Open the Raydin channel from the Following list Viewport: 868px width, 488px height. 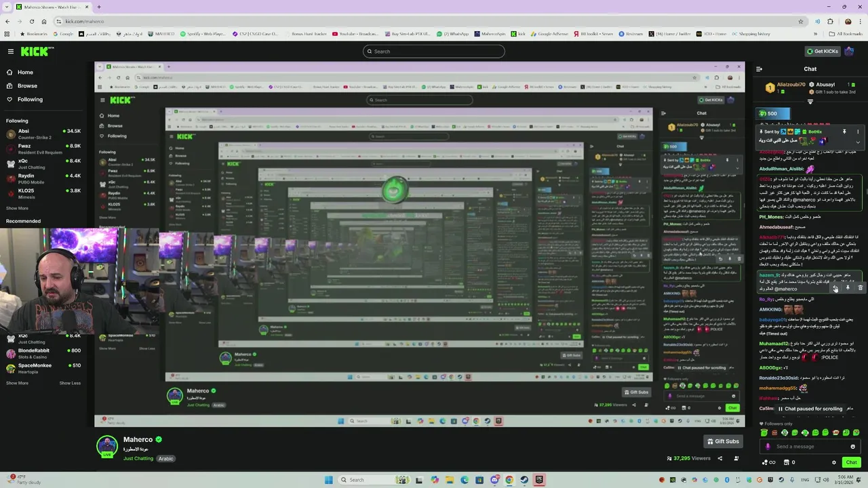click(x=43, y=178)
